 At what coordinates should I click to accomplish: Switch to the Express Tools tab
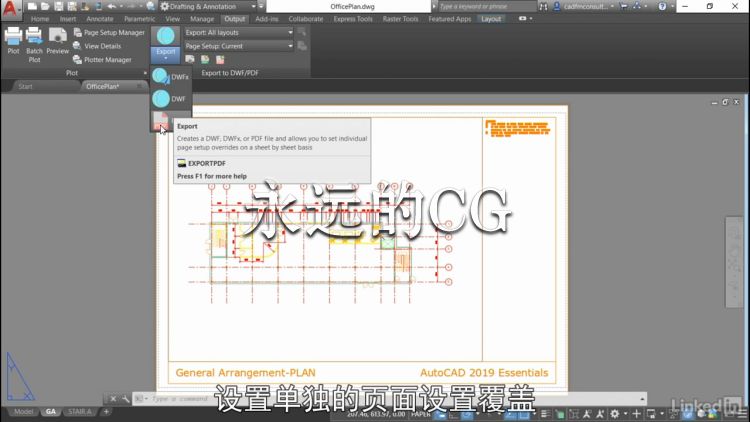pos(353,19)
